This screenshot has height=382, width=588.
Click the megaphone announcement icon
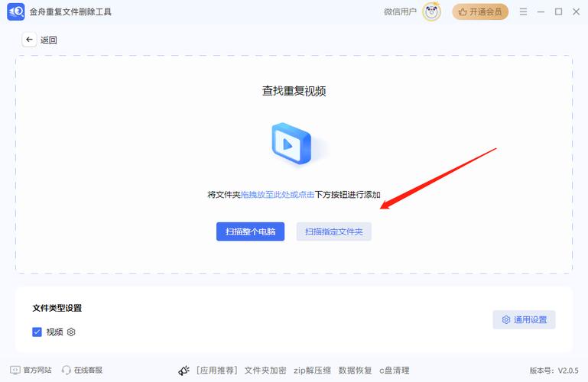click(x=184, y=371)
